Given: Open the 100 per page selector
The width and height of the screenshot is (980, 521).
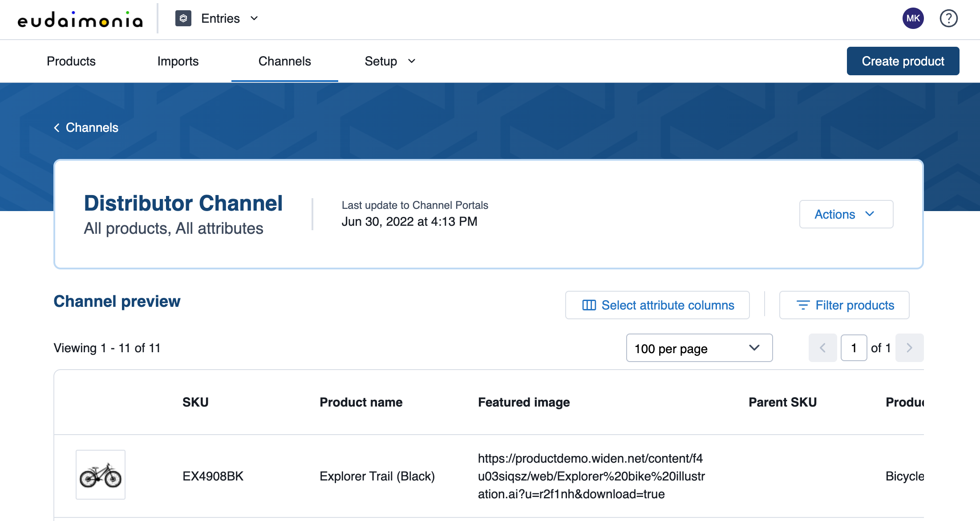Looking at the screenshot, I should point(699,348).
